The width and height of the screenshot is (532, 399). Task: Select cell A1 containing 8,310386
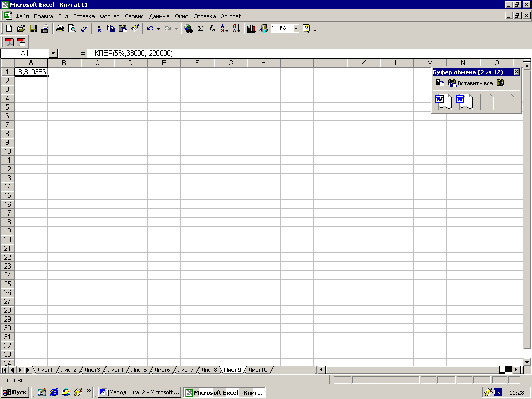click(x=31, y=72)
